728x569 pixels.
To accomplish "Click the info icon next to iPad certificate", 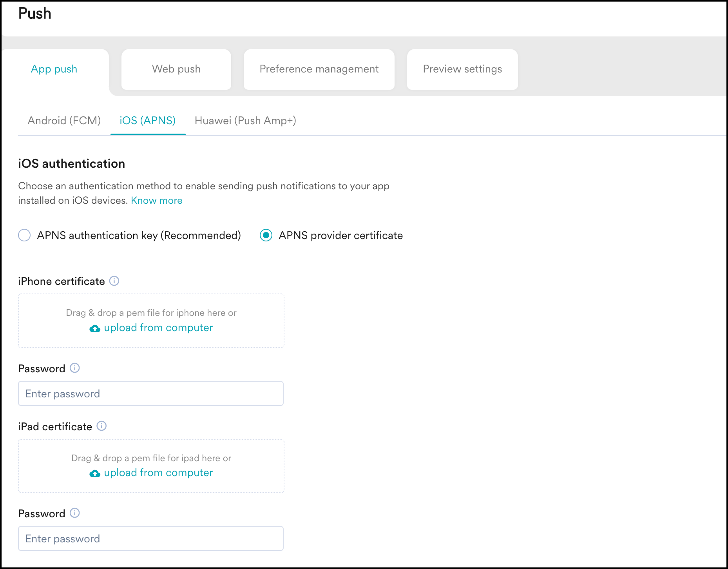I will click(x=101, y=426).
